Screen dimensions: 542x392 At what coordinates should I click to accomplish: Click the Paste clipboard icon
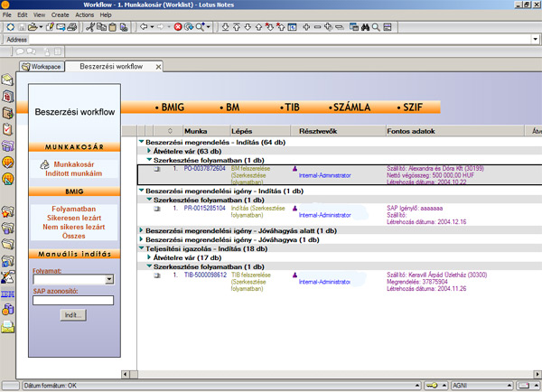[112, 27]
